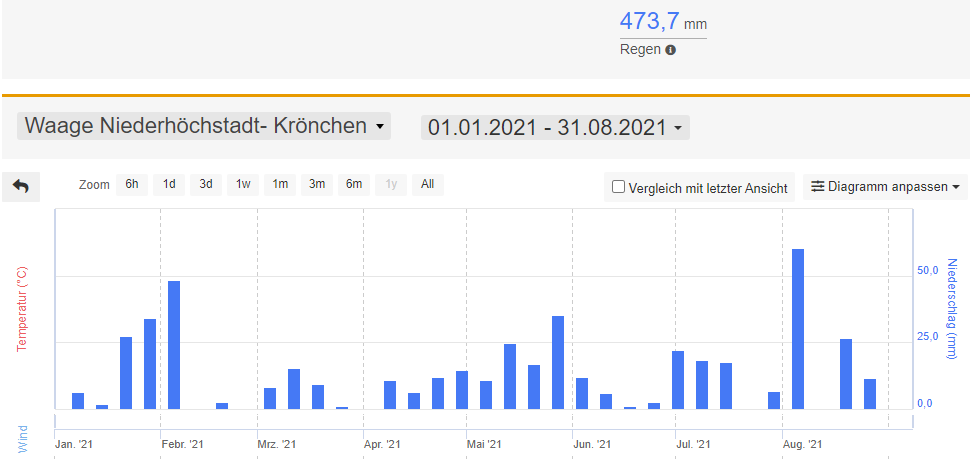The image size is (970, 459).
Task: Switch zoom to 1m
Action: point(280,184)
